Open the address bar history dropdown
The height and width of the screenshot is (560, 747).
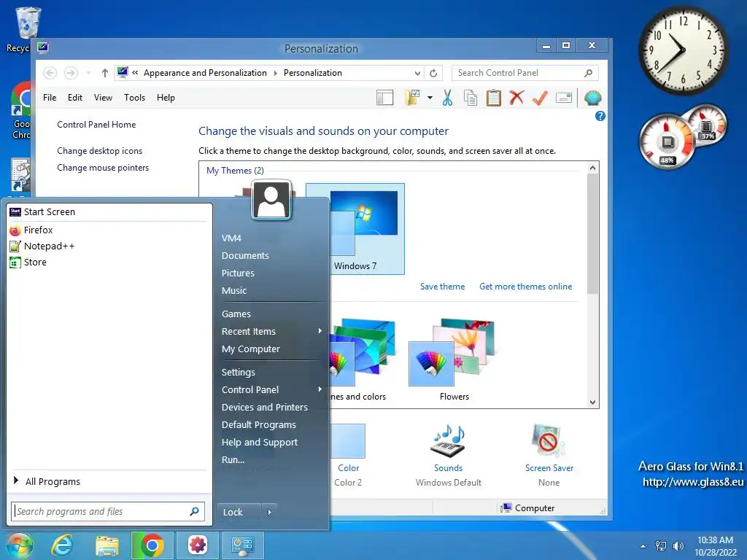(x=417, y=74)
